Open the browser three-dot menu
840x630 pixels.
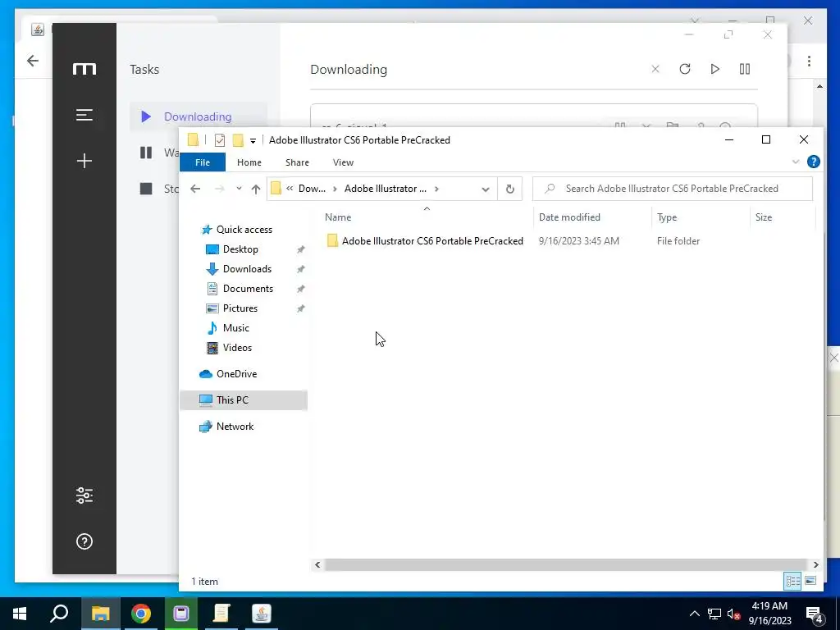point(809,61)
